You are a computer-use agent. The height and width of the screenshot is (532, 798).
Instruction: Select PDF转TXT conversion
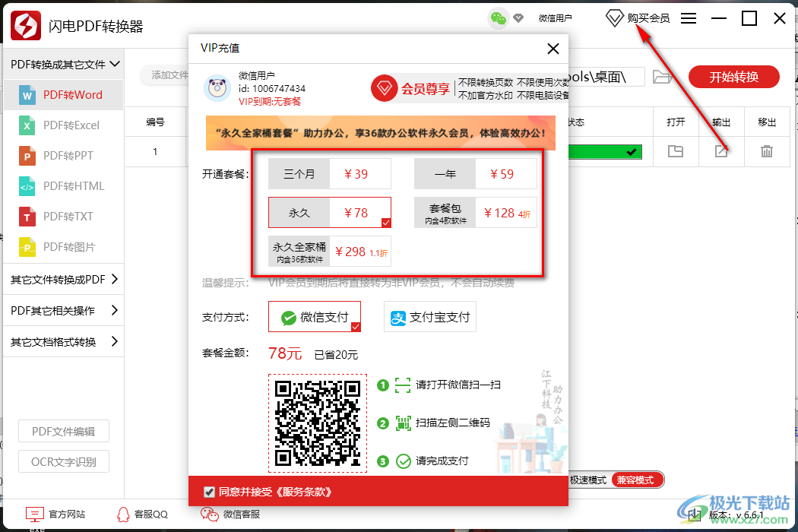tap(64, 217)
